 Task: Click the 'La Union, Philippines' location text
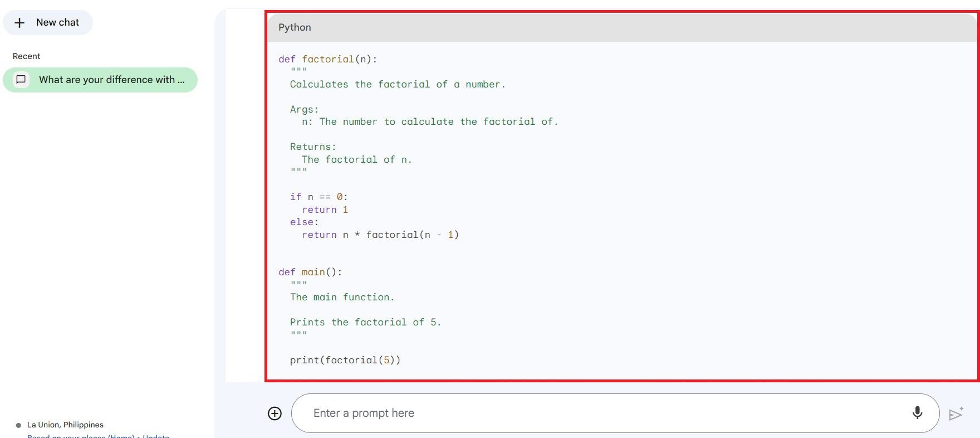[65, 425]
